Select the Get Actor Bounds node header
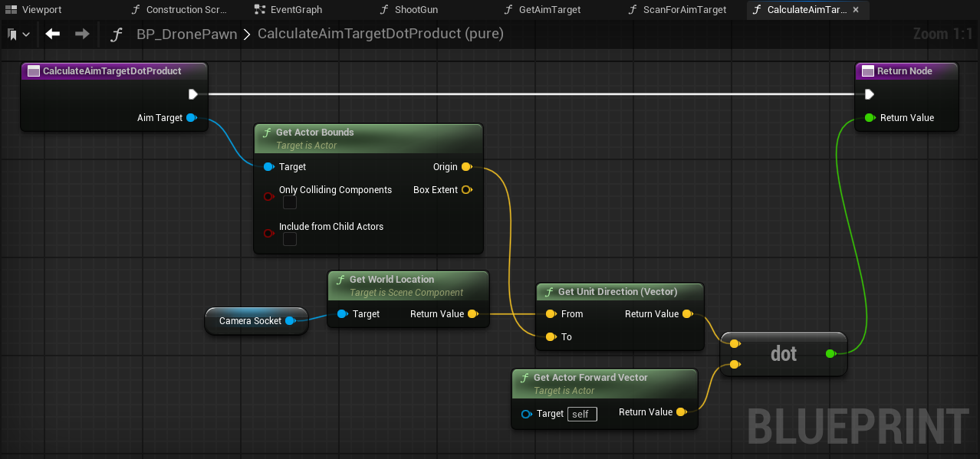Image resolution: width=980 pixels, height=459 pixels. (x=368, y=138)
